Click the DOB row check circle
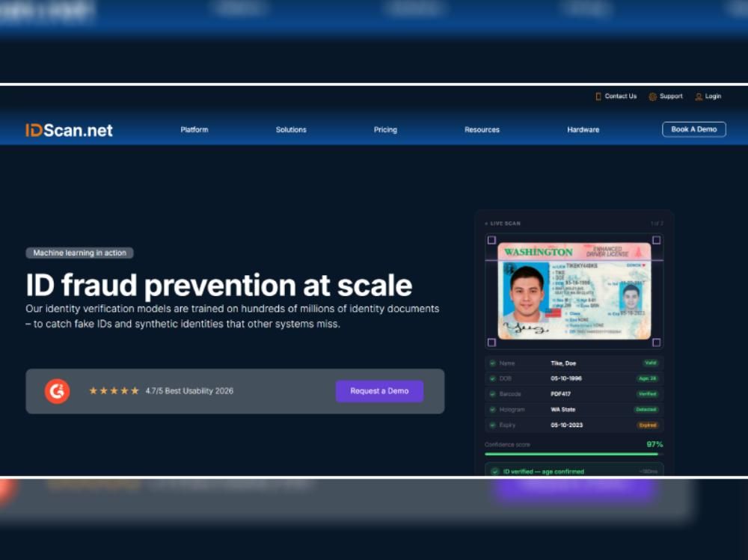The width and height of the screenshot is (748, 560). [493, 379]
